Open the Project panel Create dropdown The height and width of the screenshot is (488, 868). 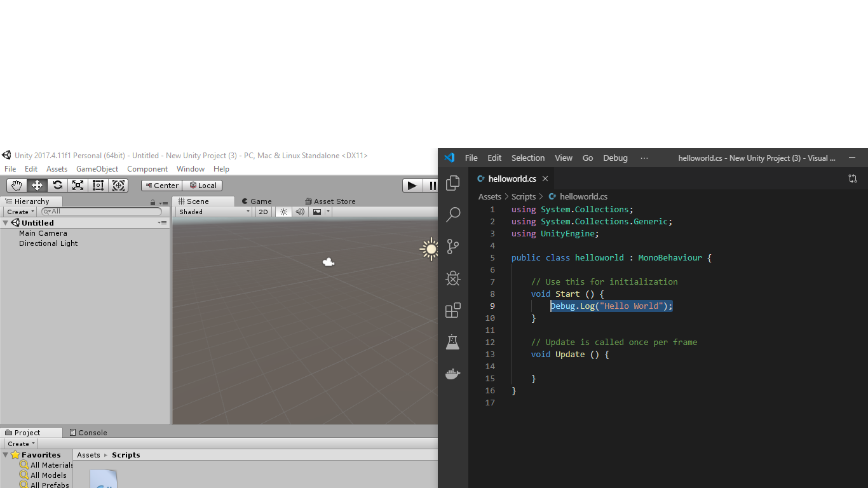coord(21,444)
